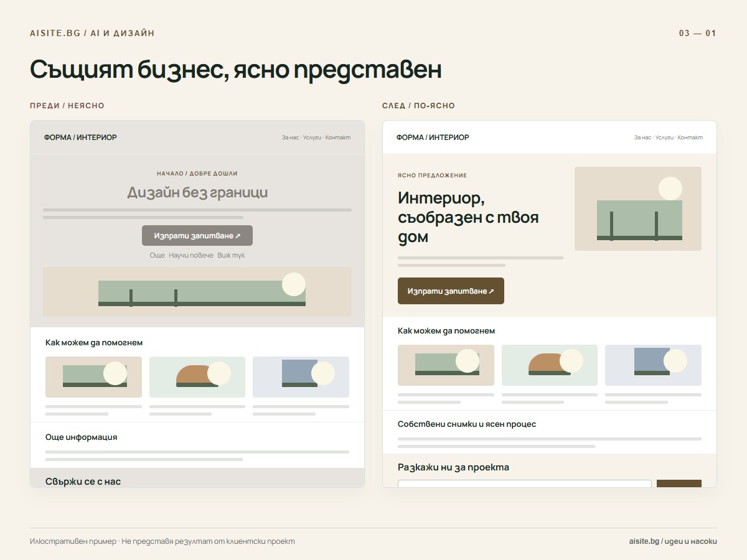Viewport: 747px width, 560px height.
Task: Open the green sofa card in the right mockup
Action: [446, 365]
